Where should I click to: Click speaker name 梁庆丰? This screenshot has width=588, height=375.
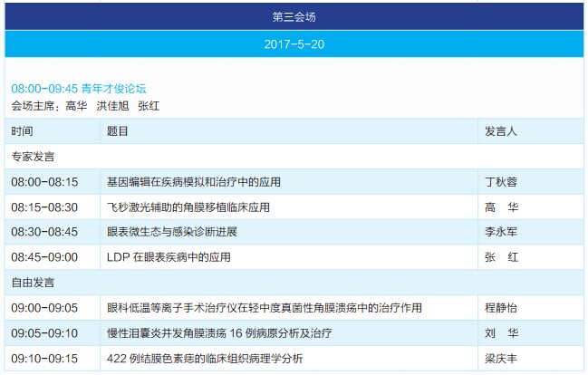(501, 358)
